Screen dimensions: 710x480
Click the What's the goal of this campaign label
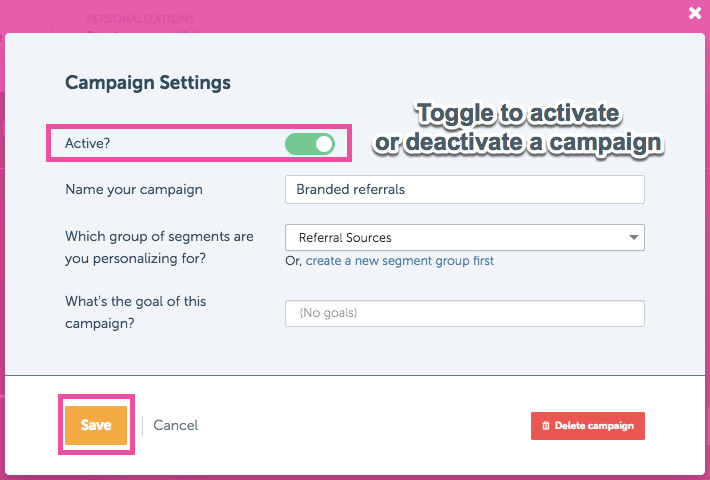[x=136, y=312]
